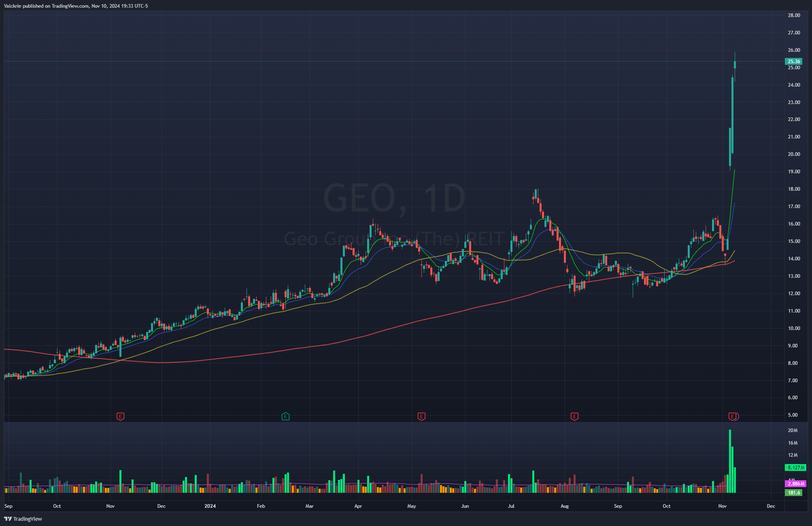Click the 24.00 price axis label
The width and height of the screenshot is (812, 526).
point(794,85)
